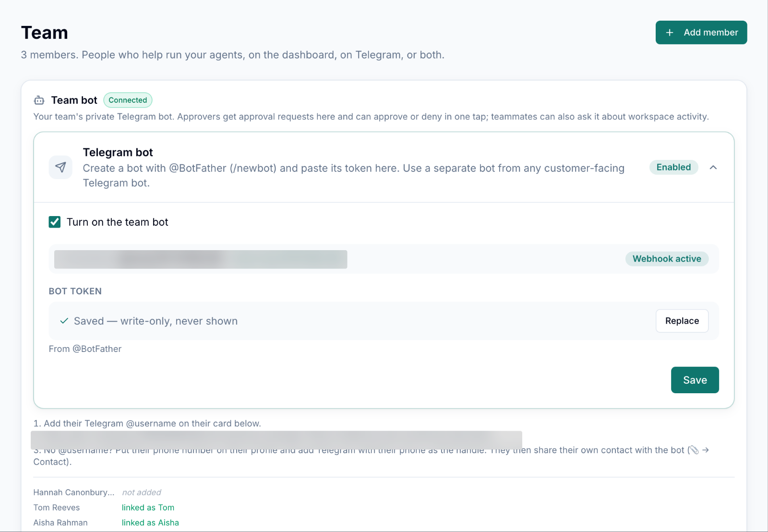Click the Save button
The height and width of the screenshot is (532, 768).
(x=695, y=380)
